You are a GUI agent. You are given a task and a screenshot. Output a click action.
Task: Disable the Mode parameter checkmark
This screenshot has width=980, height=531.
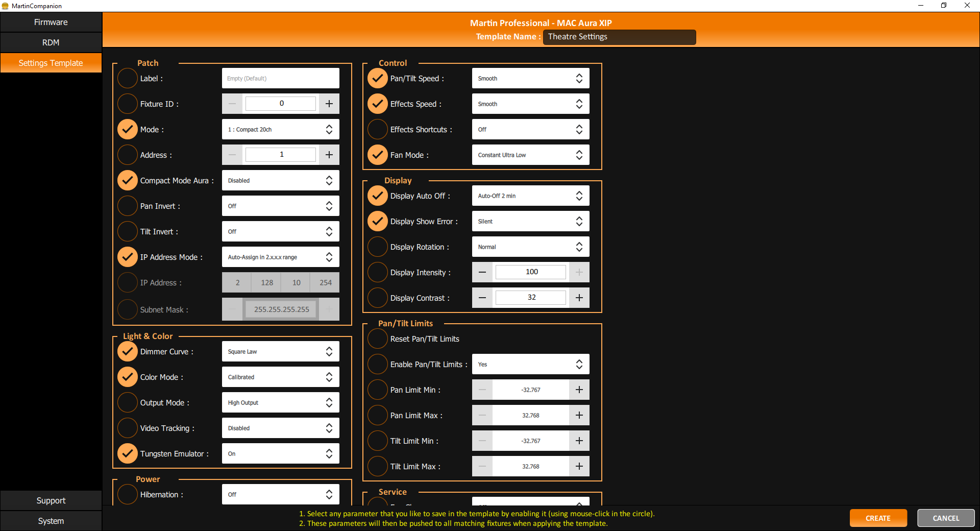(127, 129)
